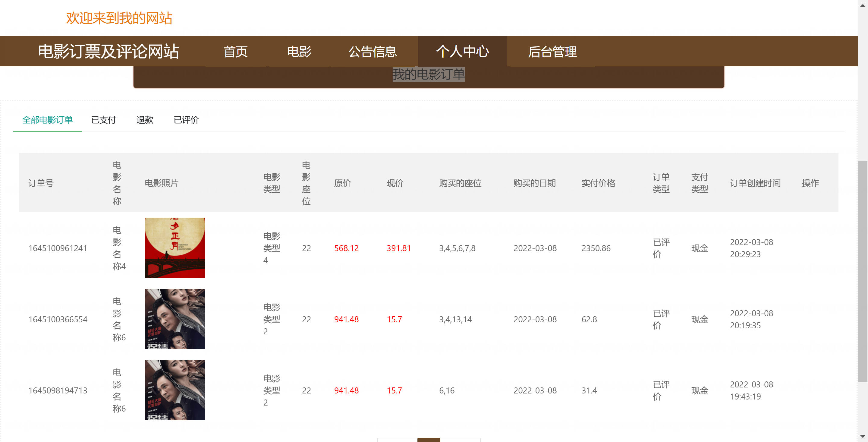
Task: Switch to the 已评价 tab
Action: pyautogui.click(x=186, y=120)
